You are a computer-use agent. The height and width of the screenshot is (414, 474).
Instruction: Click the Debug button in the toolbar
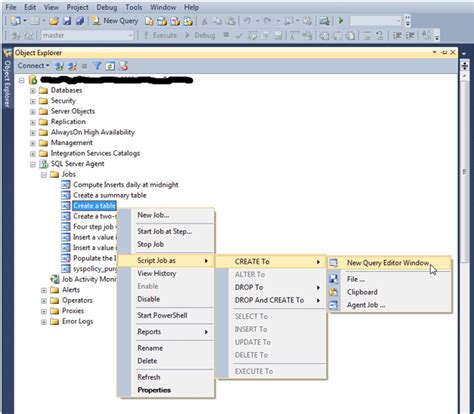pos(200,35)
